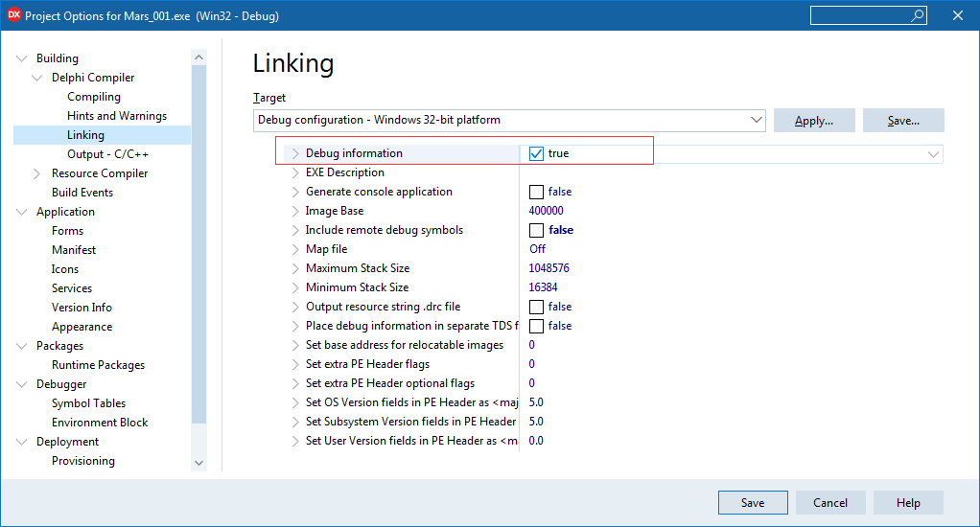Open the Version Info page
Image resolution: width=980 pixels, height=527 pixels.
(82, 308)
